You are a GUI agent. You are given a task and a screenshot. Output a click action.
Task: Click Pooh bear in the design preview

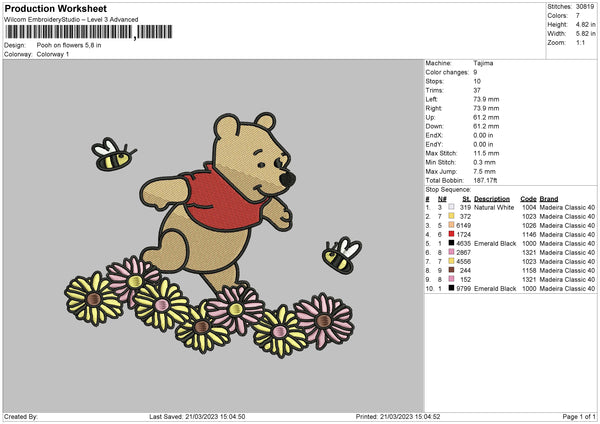(218, 205)
